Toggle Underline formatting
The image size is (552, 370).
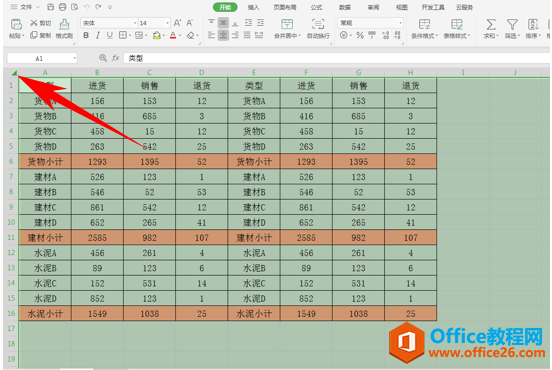(x=110, y=35)
